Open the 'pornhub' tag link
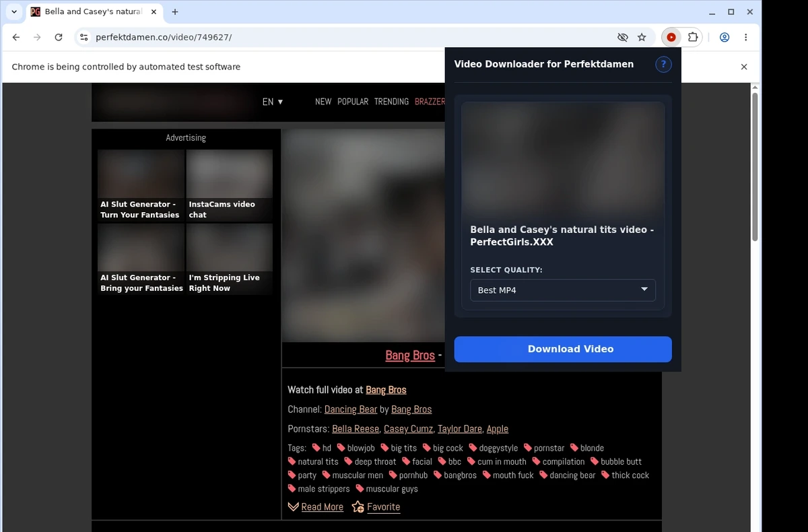Viewport: 808px width, 532px height. point(413,475)
